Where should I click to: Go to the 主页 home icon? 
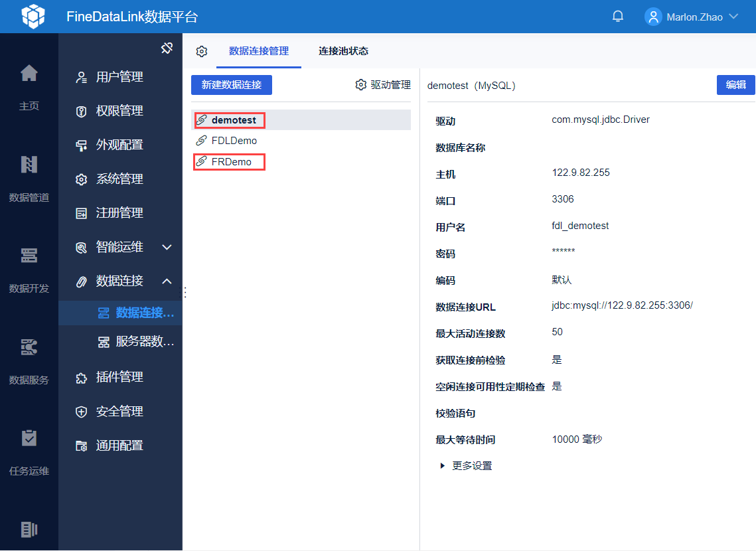[x=29, y=73]
